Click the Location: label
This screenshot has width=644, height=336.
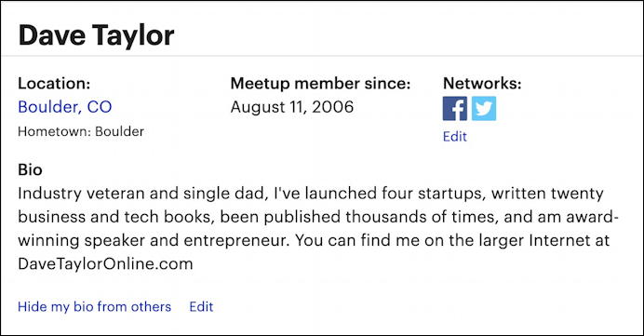click(x=54, y=84)
